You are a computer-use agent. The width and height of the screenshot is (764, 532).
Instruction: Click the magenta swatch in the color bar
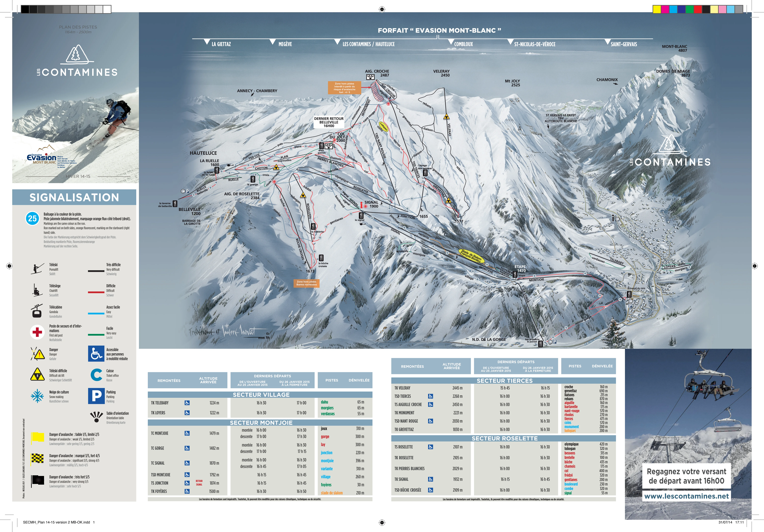tap(665, 9)
